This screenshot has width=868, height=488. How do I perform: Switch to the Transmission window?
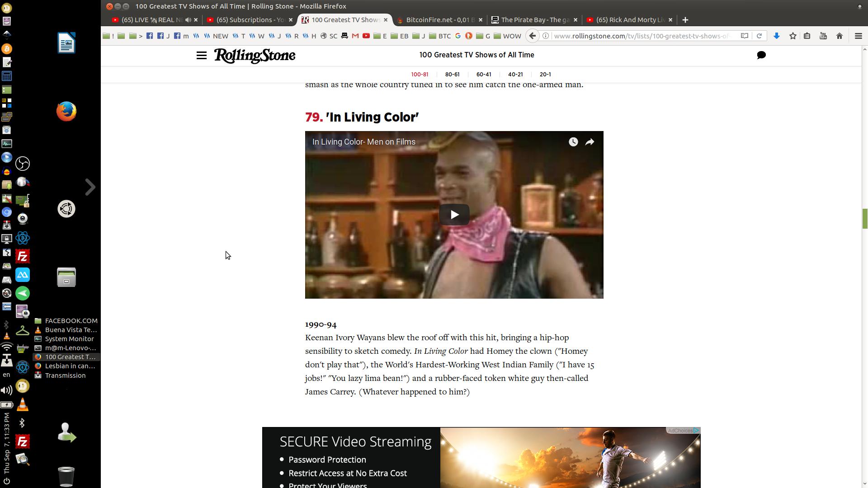[66, 375]
